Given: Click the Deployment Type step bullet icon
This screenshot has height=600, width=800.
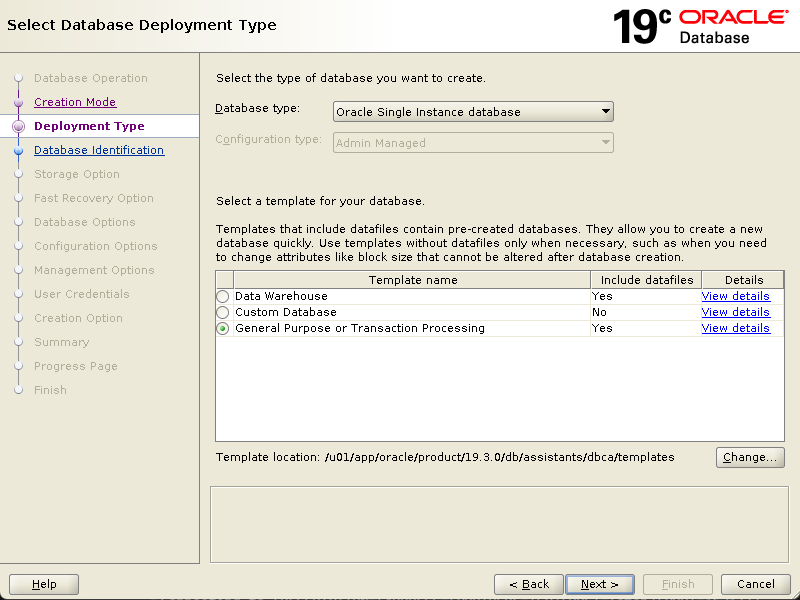Looking at the screenshot, I should coord(18,126).
